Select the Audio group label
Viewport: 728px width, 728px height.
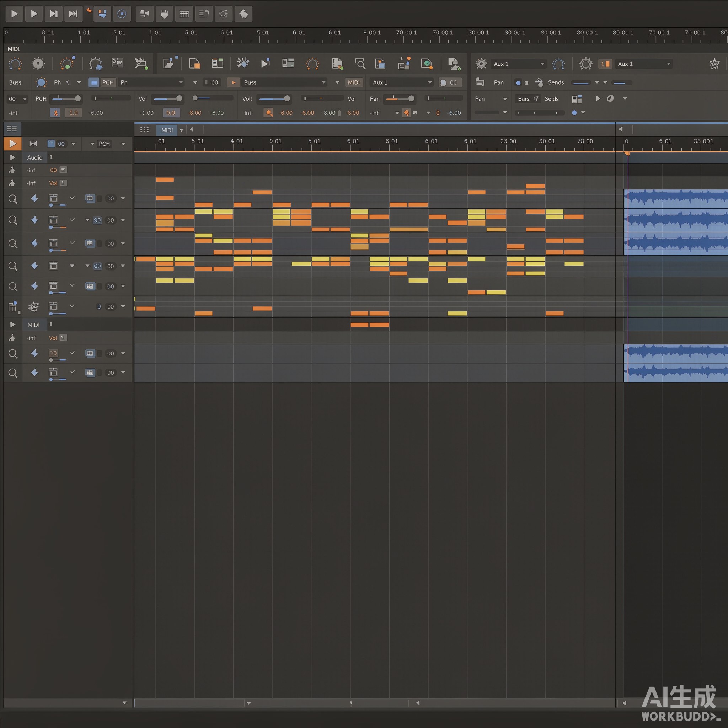pos(35,157)
